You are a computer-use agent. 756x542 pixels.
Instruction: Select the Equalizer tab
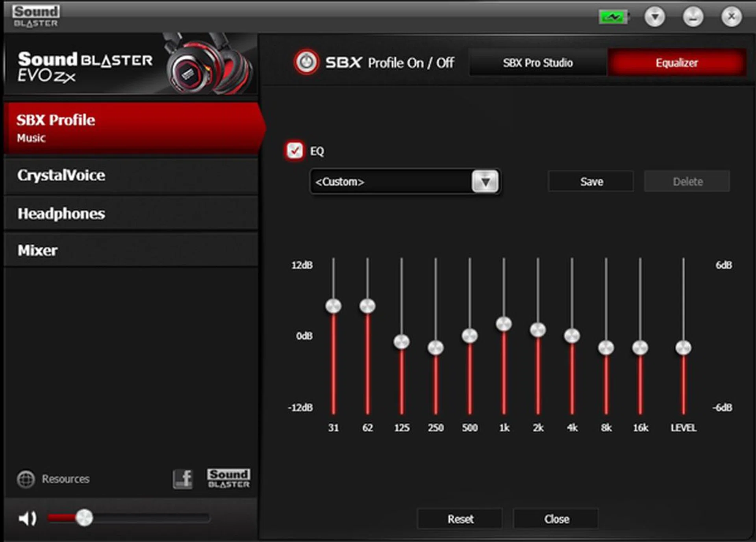coord(676,63)
